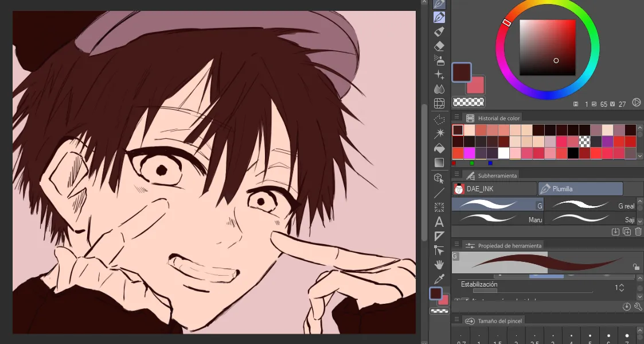644x344 pixels.
Task: Select the Decoration sparkle tool
Action: click(439, 75)
